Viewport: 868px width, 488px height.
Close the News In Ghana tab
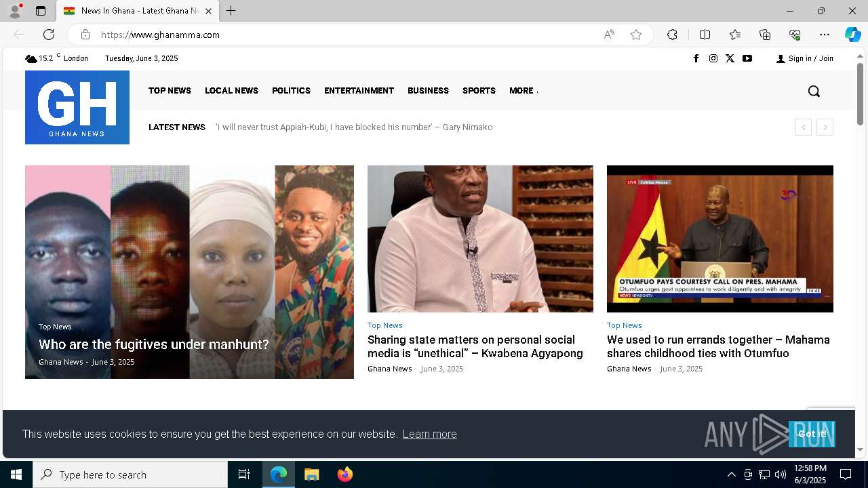click(208, 11)
